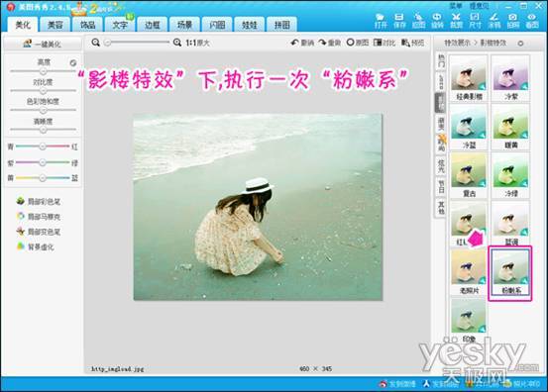548x392 pixels.
Task: Select the 抠图 cutout tool
Action: [x=418, y=21]
